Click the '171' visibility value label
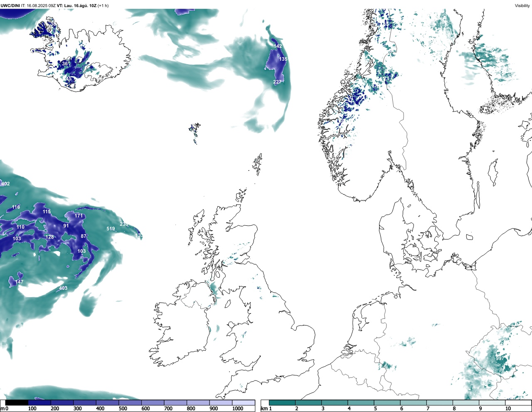The height and width of the screenshot is (412, 532). (x=79, y=216)
